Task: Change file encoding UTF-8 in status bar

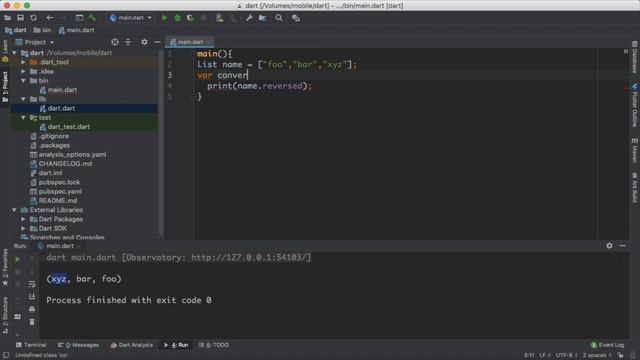Action: (567, 356)
